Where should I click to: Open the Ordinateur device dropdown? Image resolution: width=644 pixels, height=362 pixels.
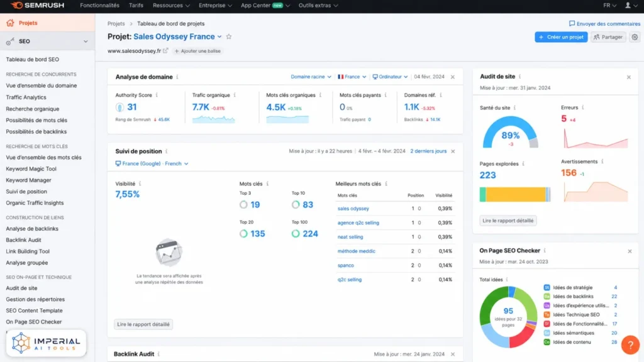click(390, 77)
